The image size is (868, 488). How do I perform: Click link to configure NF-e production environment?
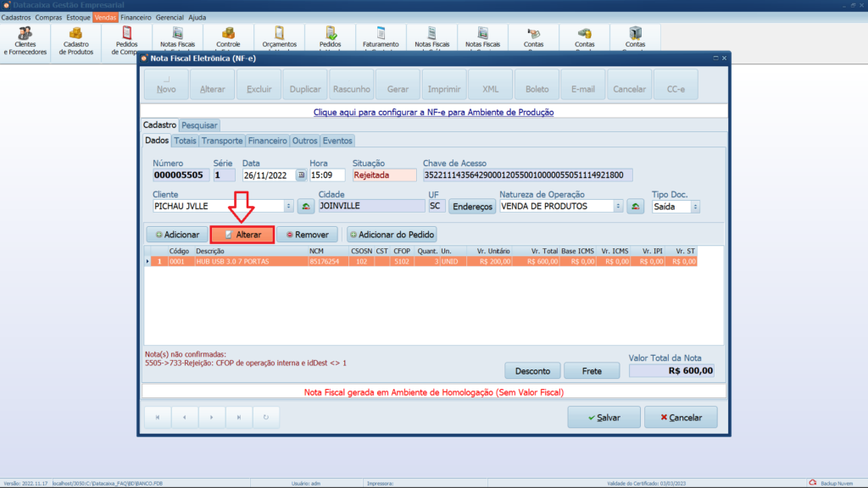(x=433, y=111)
